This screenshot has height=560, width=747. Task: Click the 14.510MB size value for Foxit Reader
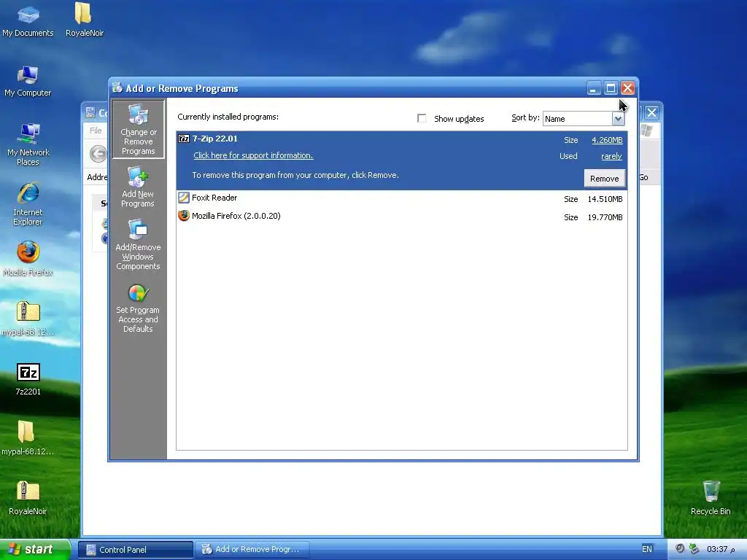click(605, 199)
